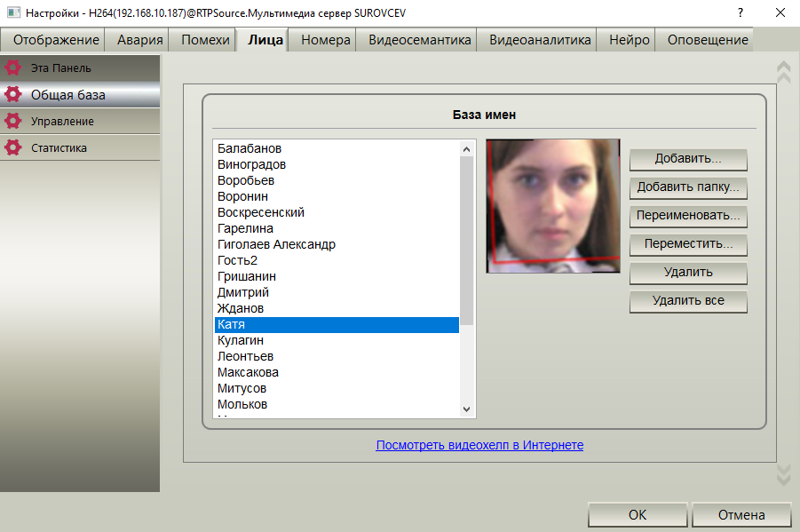Select Общая база sidebar item
The image size is (800, 532).
click(x=80, y=94)
